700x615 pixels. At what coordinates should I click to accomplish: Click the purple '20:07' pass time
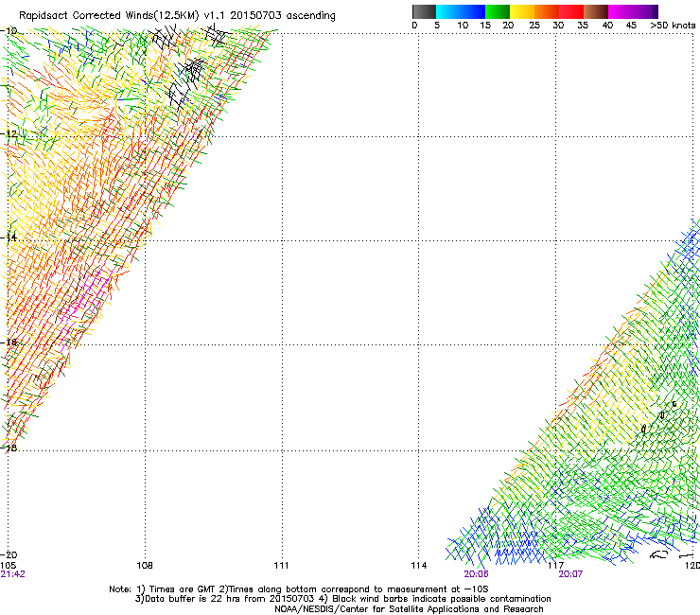pos(570,574)
